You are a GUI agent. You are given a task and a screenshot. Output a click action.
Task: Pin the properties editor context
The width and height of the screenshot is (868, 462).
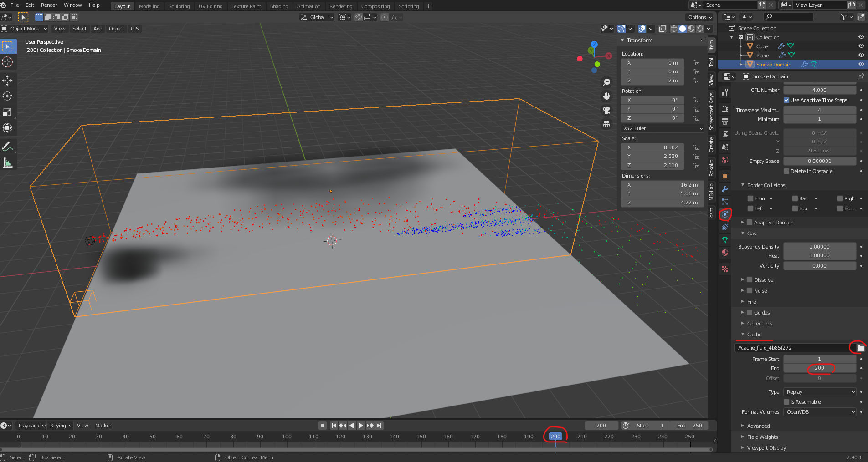861,76
